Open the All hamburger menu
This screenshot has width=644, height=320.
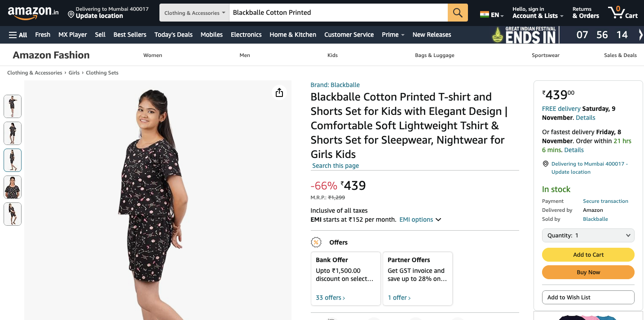coord(18,35)
